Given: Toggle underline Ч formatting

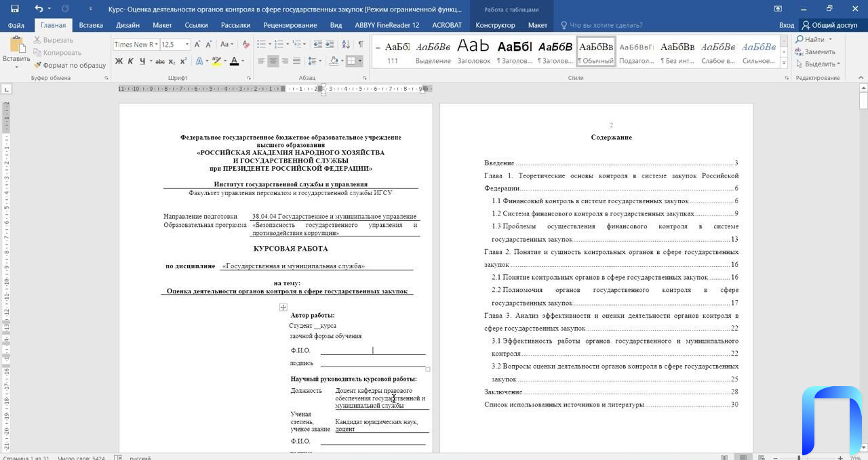Looking at the screenshot, I should [x=142, y=61].
